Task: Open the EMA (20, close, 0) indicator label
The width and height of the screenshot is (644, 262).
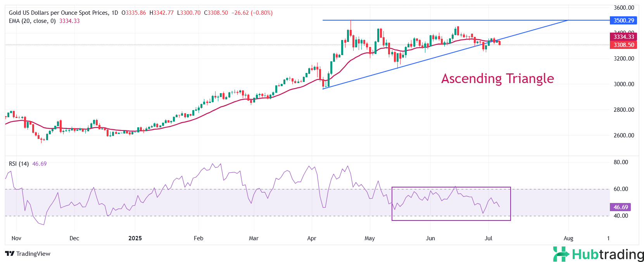Action: (x=32, y=21)
